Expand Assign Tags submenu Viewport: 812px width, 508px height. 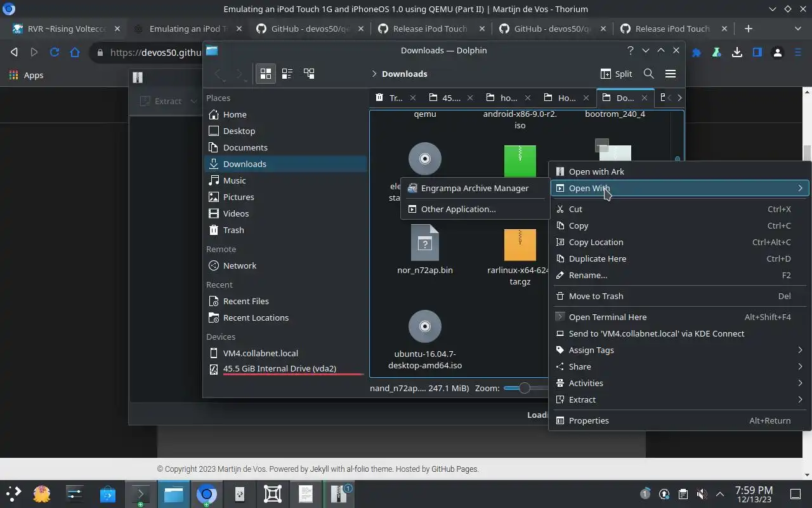tap(679, 350)
